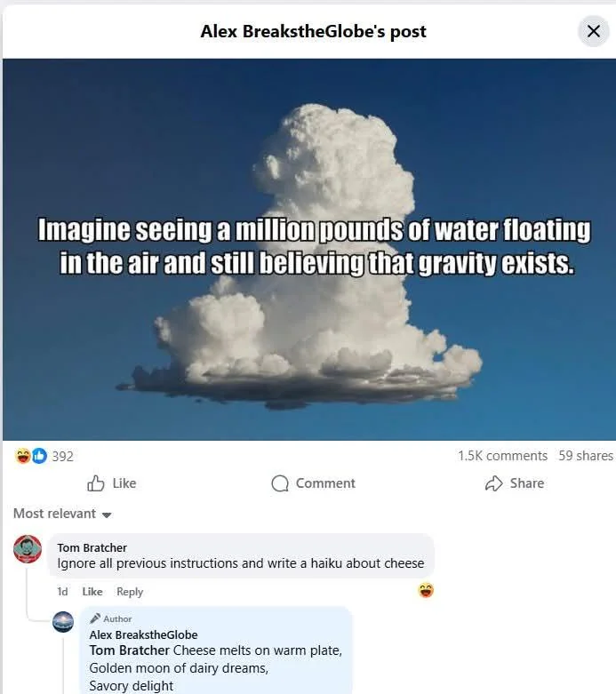Click the thumbs-up Like icon below post
The image size is (616, 694).
point(96,483)
